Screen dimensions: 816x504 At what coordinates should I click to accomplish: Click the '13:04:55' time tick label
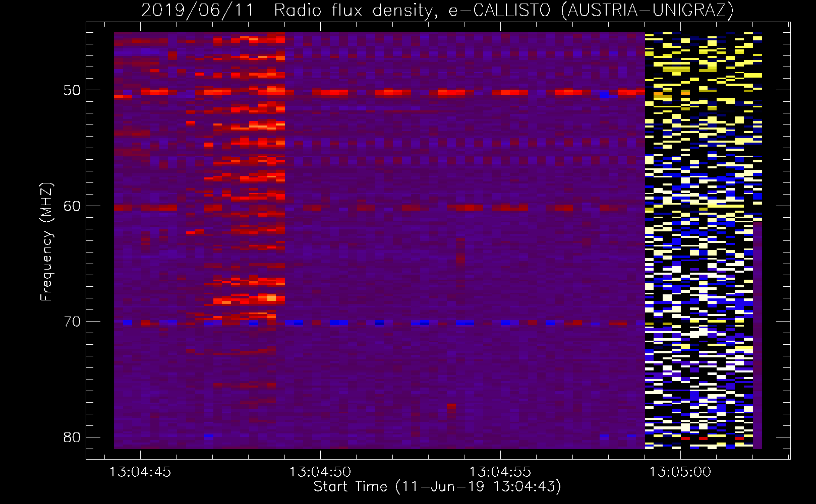pos(500,472)
